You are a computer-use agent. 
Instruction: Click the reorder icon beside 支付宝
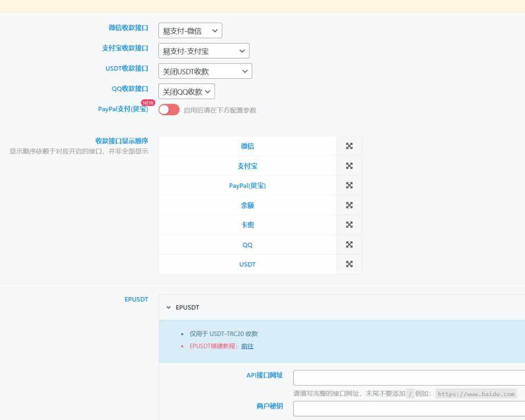pyautogui.click(x=349, y=165)
